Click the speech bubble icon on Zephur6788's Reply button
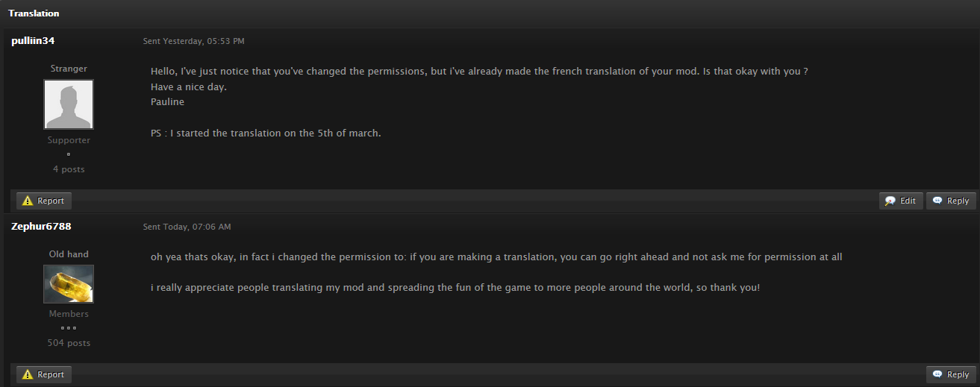The image size is (980, 387). click(937, 374)
